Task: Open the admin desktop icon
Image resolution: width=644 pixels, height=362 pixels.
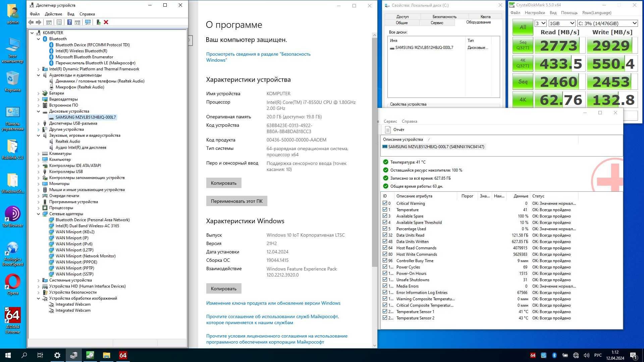Action: click(13, 14)
